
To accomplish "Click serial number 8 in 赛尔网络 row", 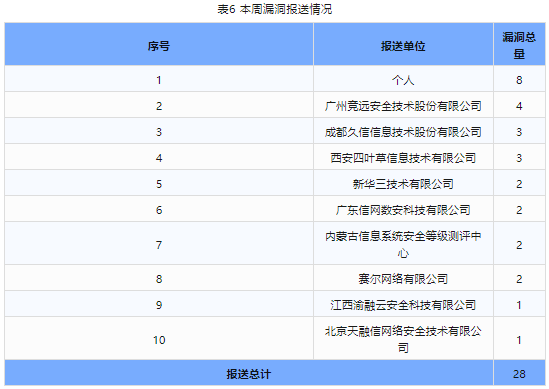I will 159,279.
